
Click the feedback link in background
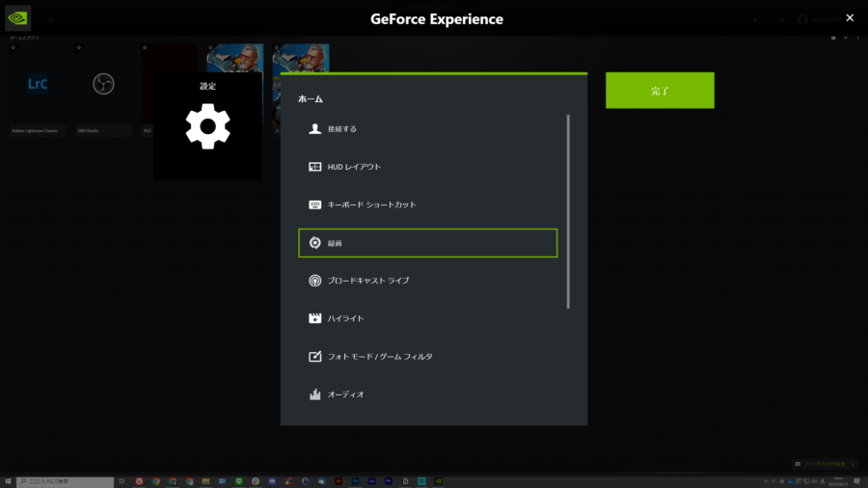pos(825,464)
